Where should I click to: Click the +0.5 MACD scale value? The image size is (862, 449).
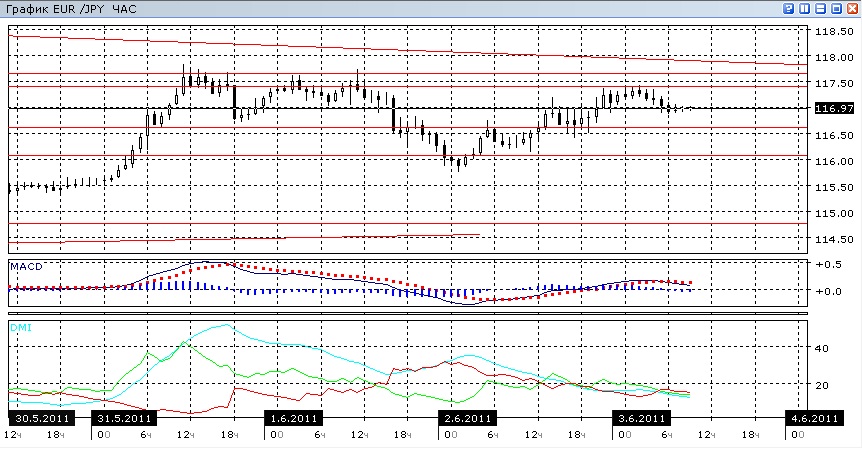pyautogui.click(x=828, y=264)
